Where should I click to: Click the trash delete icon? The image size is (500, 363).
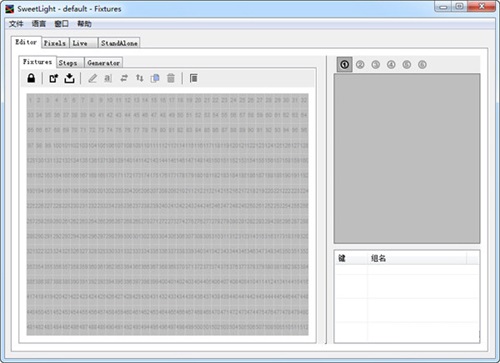(171, 78)
